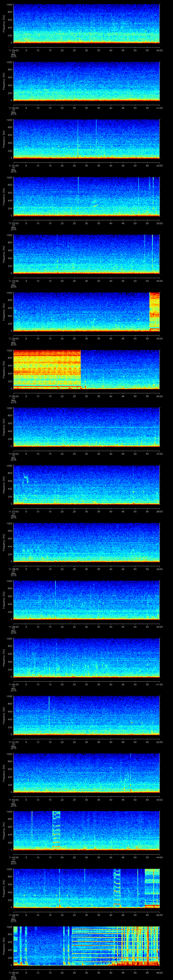The height and width of the screenshot is (980, 173).
Task: Click the 1000 Hz tick label on the 11:29 panel
Action: [9, 5]
